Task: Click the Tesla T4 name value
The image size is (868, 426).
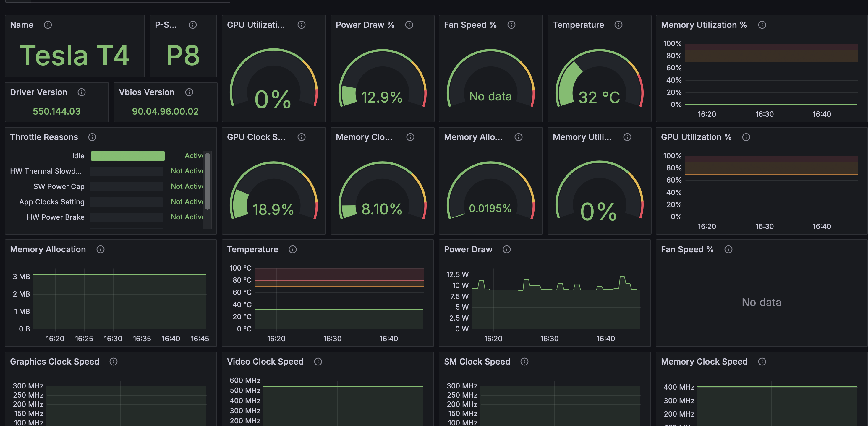Action: [x=75, y=56]
